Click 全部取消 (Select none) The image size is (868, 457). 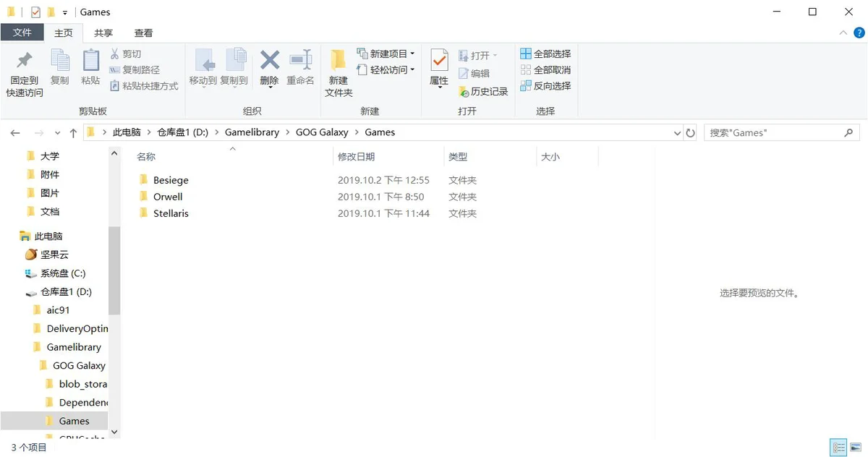tap(545, 70)
